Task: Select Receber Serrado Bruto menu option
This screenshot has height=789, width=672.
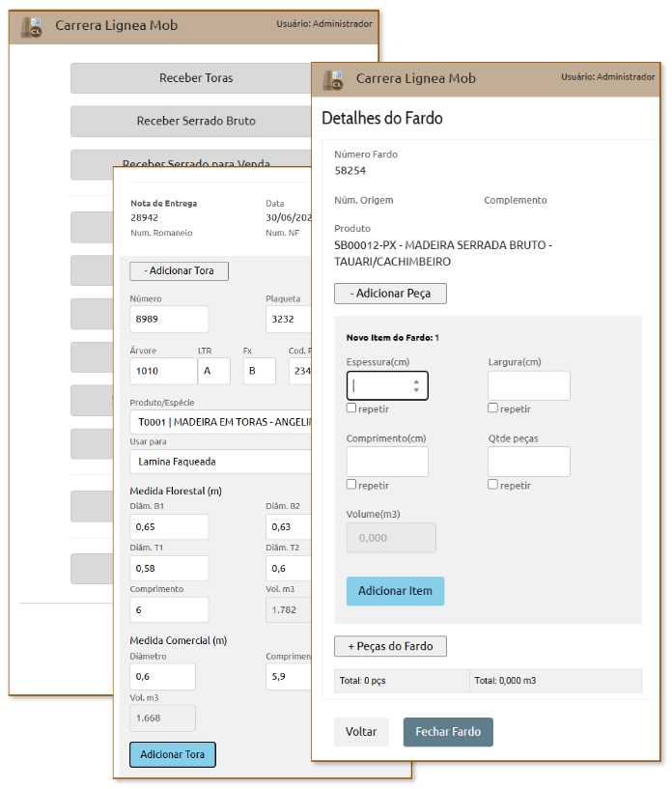Action: pos(195,122)
